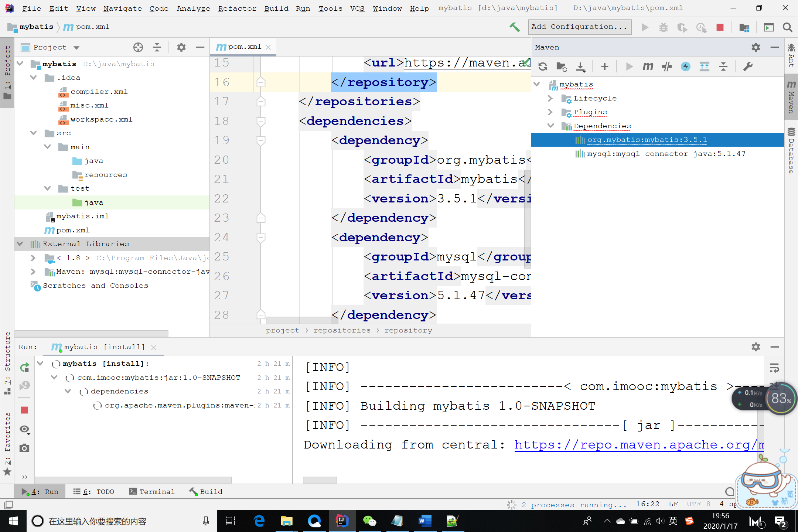The width and height of the screenshot is (798, 532).
Task: Open the TODO tool window tab
Action: pyautogui.click(x=94, y=491)
